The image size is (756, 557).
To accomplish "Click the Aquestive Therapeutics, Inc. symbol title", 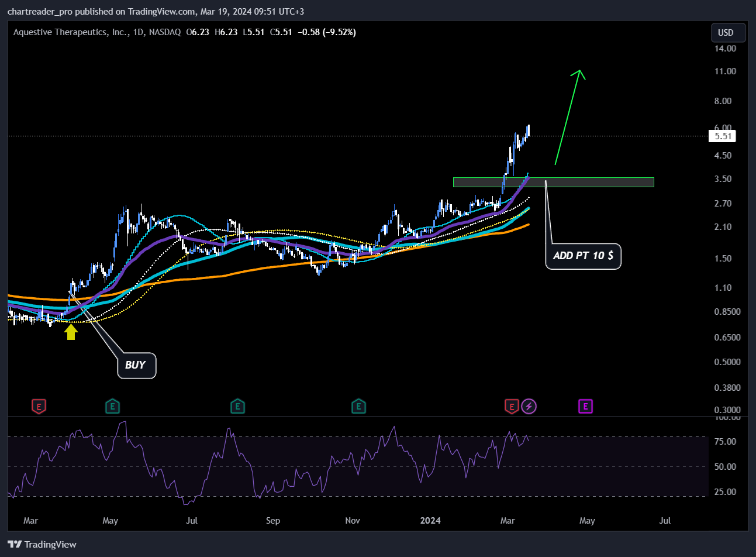I will coord(70,32).
